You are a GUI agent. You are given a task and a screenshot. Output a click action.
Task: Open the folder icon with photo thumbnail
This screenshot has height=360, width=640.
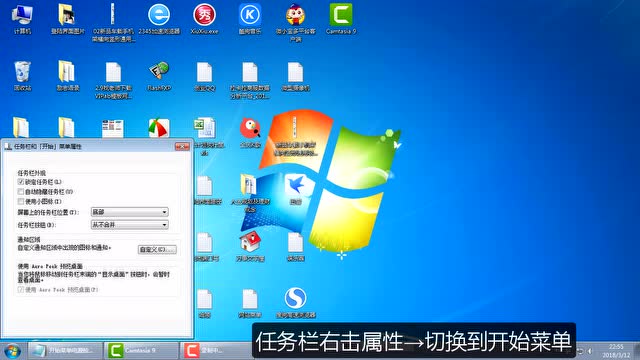[x=67, y=20]
